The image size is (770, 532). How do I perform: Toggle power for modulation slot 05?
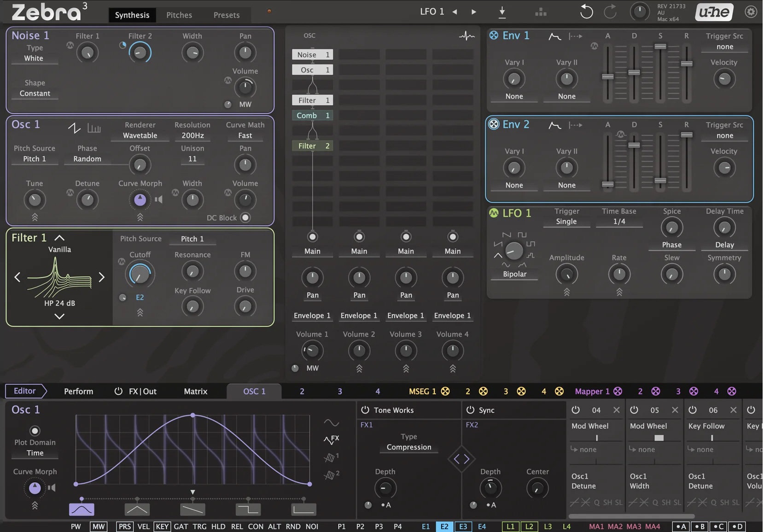[634, 410]
